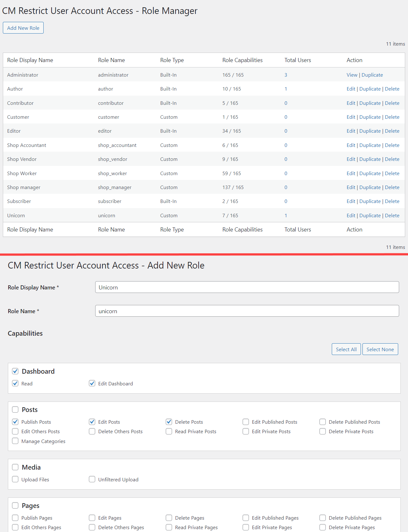This screenshot has width=408, height=532.
Task: Edit the Author role
Action: (351, 89)
